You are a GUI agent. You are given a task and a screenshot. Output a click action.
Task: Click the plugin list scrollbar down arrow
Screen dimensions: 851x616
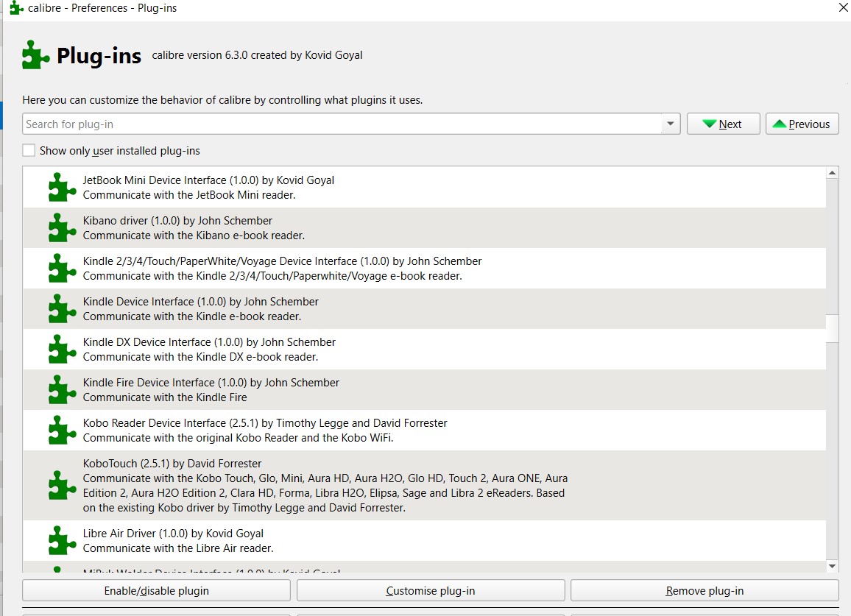(833, 566)
